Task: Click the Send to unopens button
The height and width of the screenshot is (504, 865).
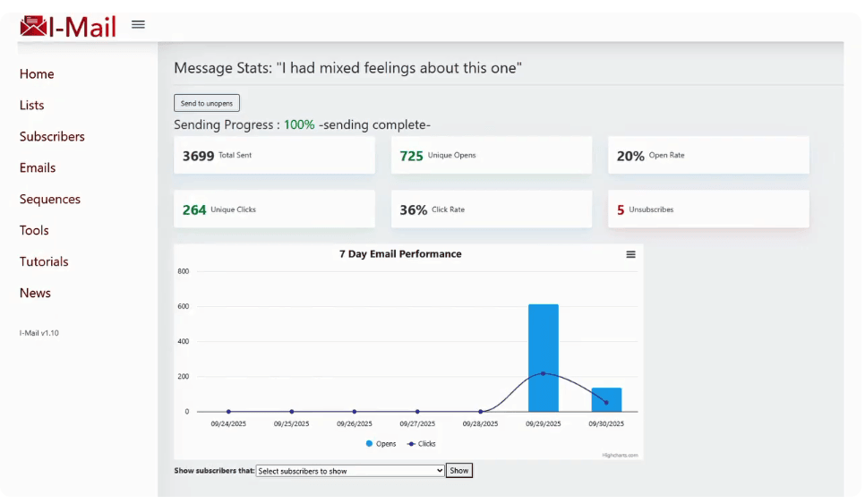Action: (x=207, y=103)
